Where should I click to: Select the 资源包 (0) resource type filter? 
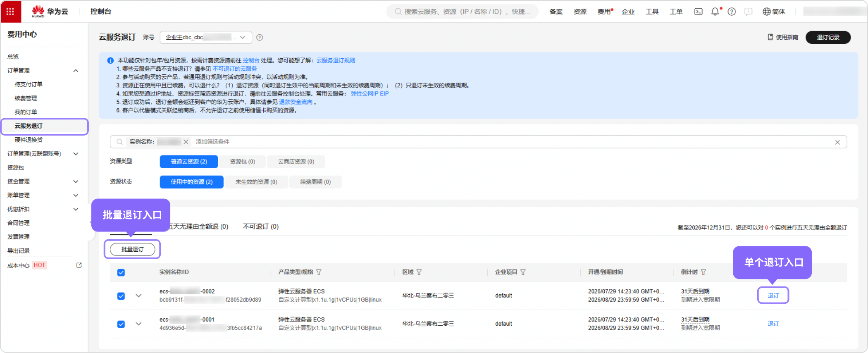click(x=243, y=162)
